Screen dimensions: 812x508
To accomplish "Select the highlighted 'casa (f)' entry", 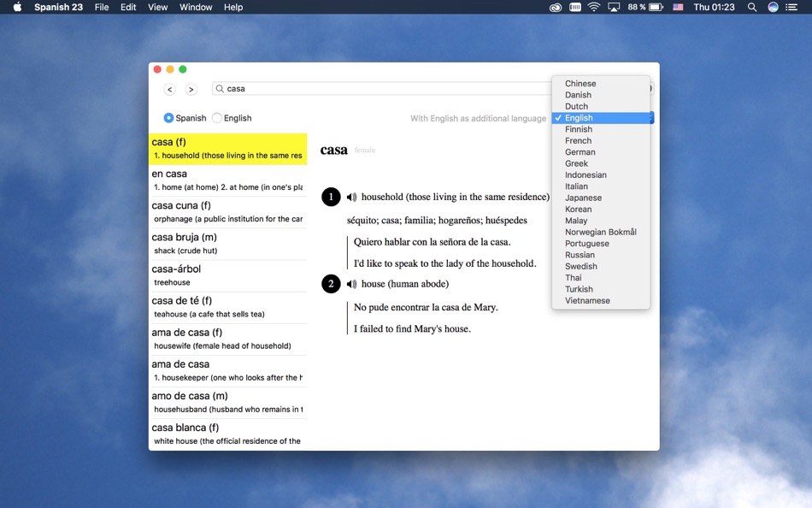I will click(228, 149).
